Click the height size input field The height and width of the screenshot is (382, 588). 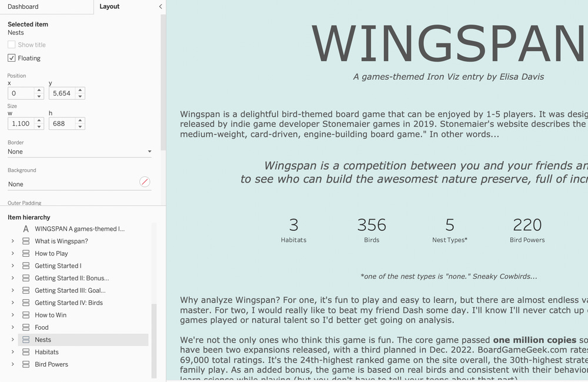click(x=62, y=123)
